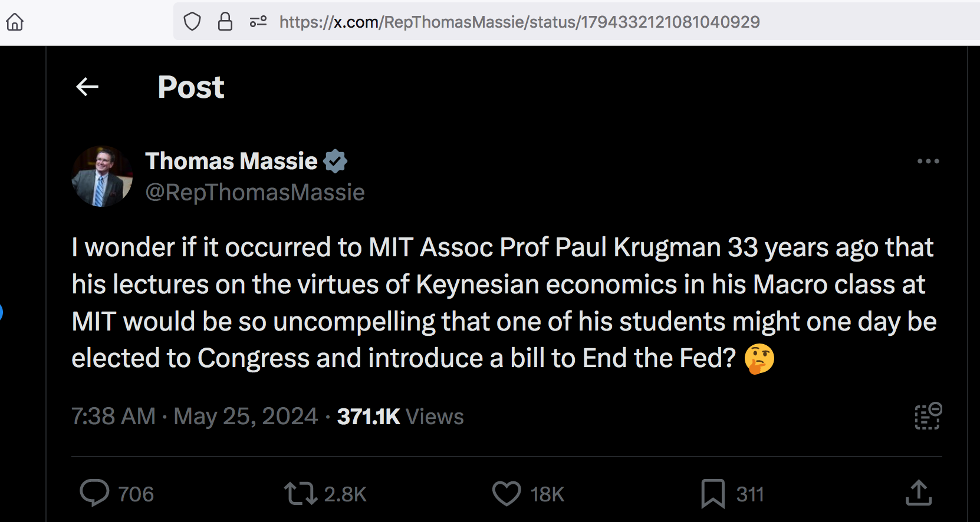Open Thomas Massie's profile picture
The image size is (980, 522).
(x=102, y=176)
